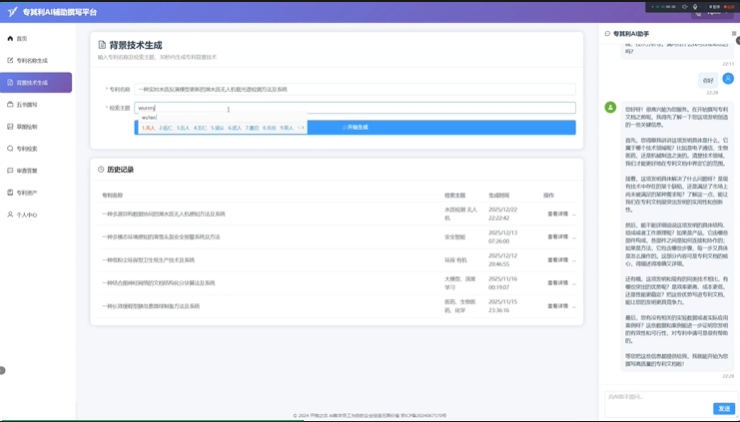The height and width of the screenshot is (422, 740).
Task: Click the 专利名称 input field
Action: click(355, 89)
